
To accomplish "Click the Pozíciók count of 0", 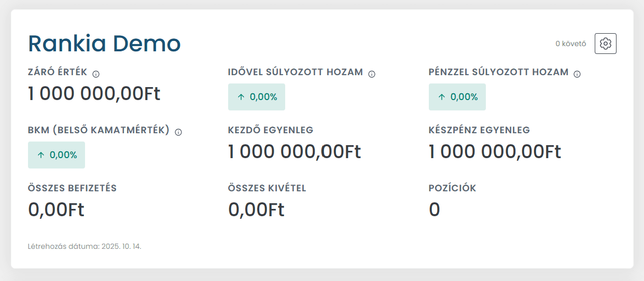I will coord(435,210).
